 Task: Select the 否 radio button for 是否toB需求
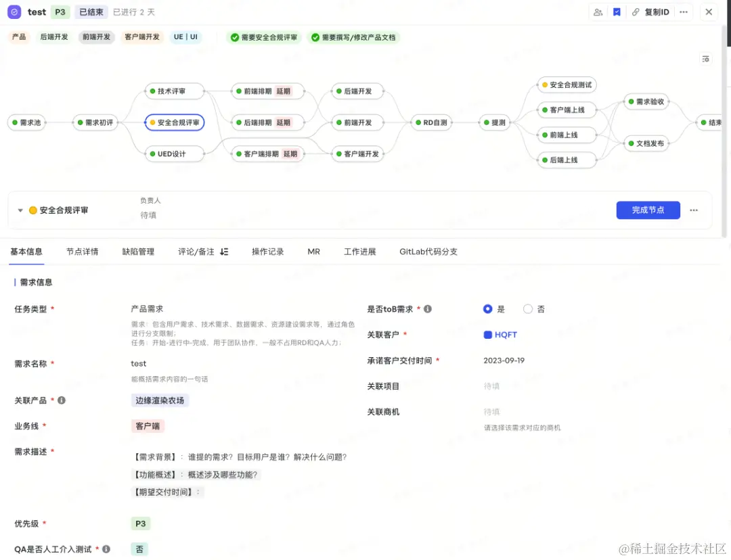click(x=526, y=308)
